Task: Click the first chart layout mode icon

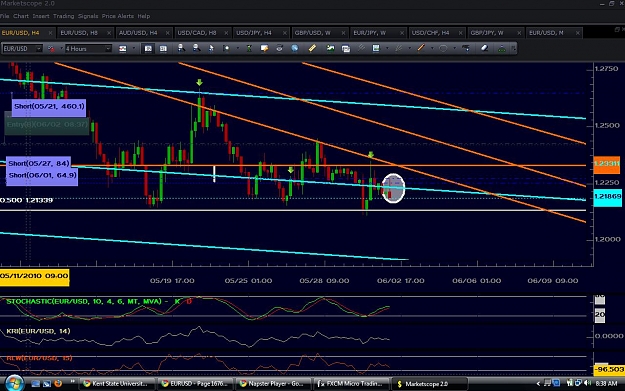Action: pyautogui.click(x=148, y=49)
